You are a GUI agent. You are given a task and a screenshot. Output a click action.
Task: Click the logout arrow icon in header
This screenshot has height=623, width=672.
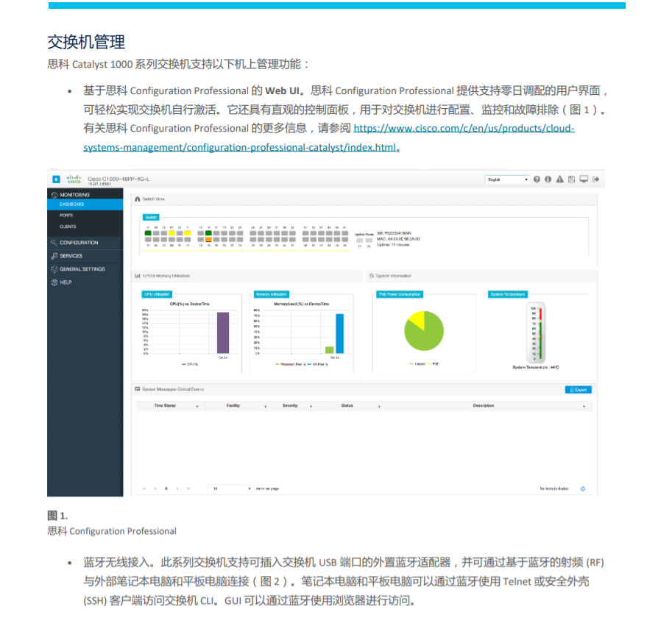point(595,179)
